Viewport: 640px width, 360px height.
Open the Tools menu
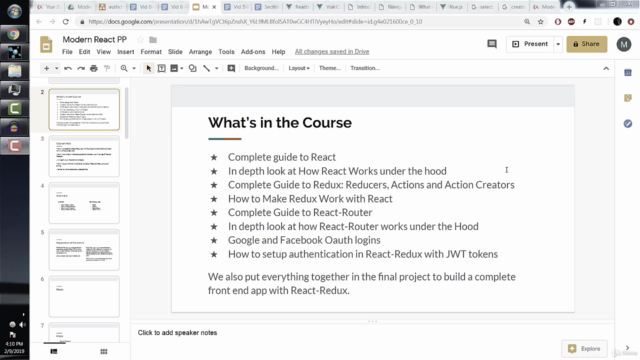pyautogui.click(x=226, y=52)
